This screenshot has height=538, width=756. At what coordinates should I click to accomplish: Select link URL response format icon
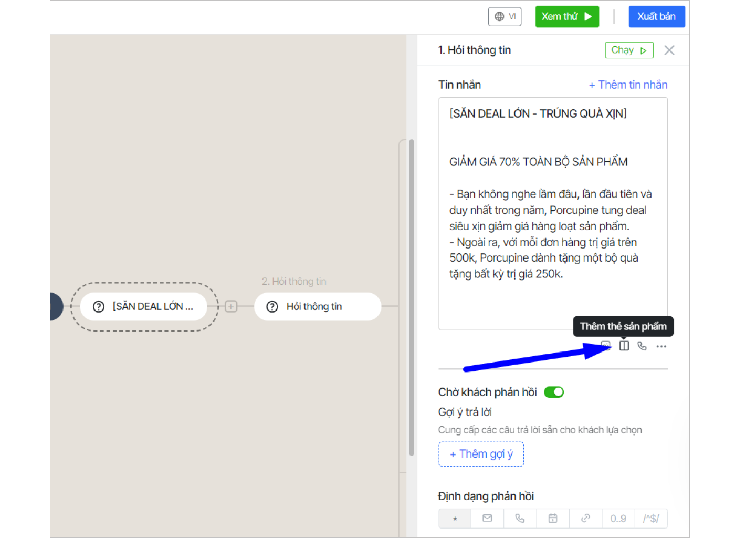tap(585, 519)
